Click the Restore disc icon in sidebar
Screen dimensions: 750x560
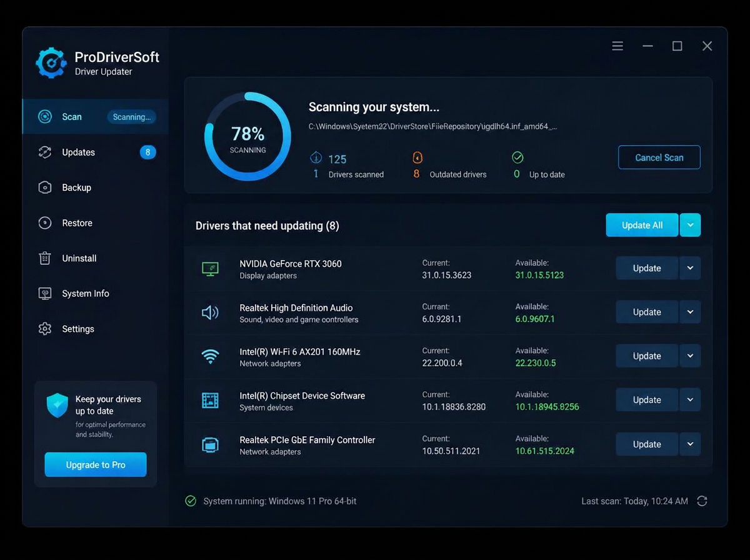click(x=44, y=223)
